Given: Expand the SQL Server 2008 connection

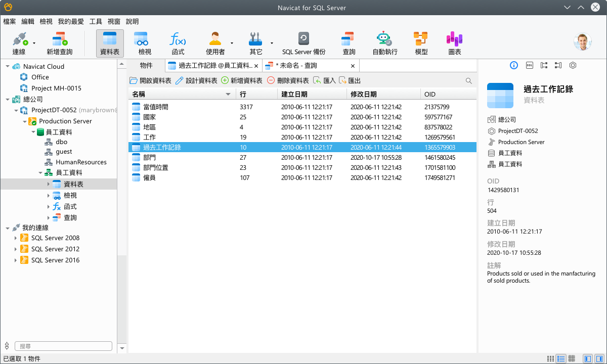Looking at the screenshot, I should click(x=16, y=238).
